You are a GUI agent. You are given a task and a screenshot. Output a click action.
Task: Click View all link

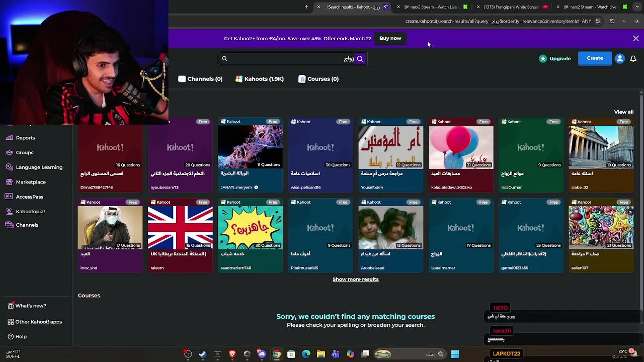[x=623, y=112]
